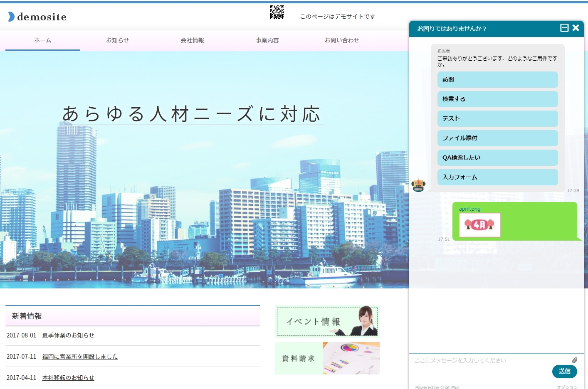Minimize the chat widget window
588x389 pixels.
tap(564, 28)
